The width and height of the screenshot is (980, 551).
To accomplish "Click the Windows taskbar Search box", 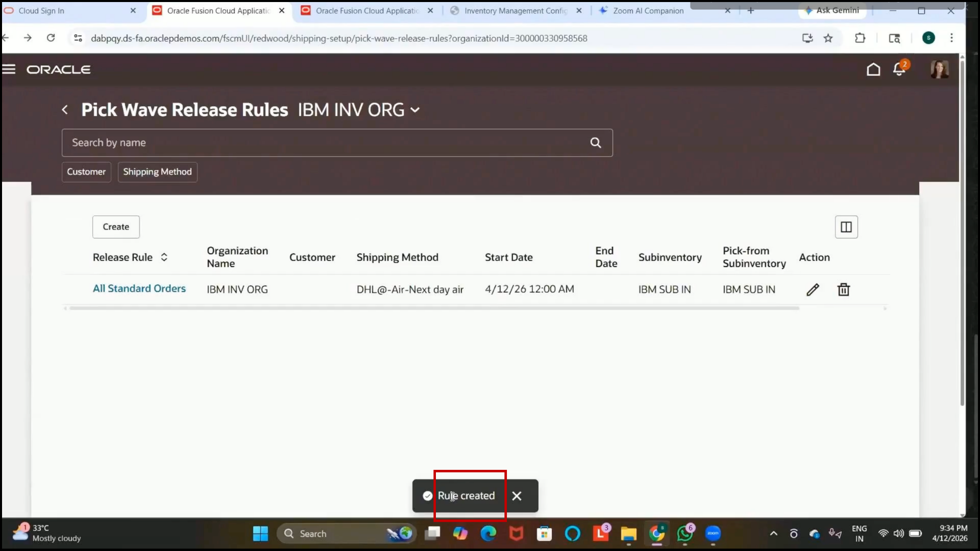I will point(347,534).
